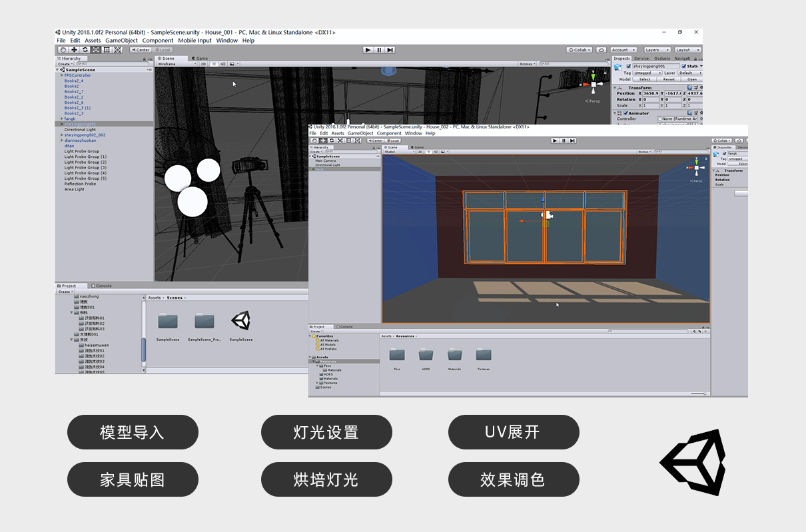The image size is (806, 532).
Task: Toggle sheyingpeng001 active checkbox in Inspector
Action: click(x=629, y=67)
